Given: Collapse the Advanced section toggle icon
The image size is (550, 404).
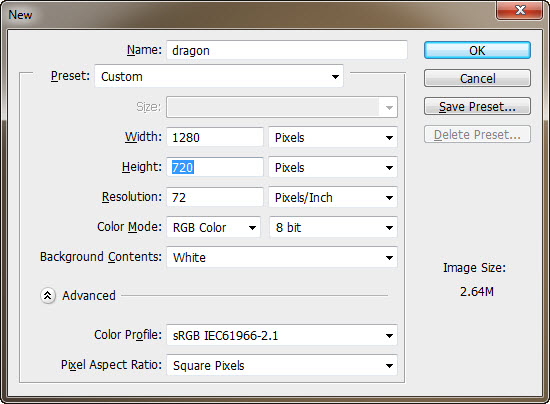Looking at the screenshot, I should 48,296.
